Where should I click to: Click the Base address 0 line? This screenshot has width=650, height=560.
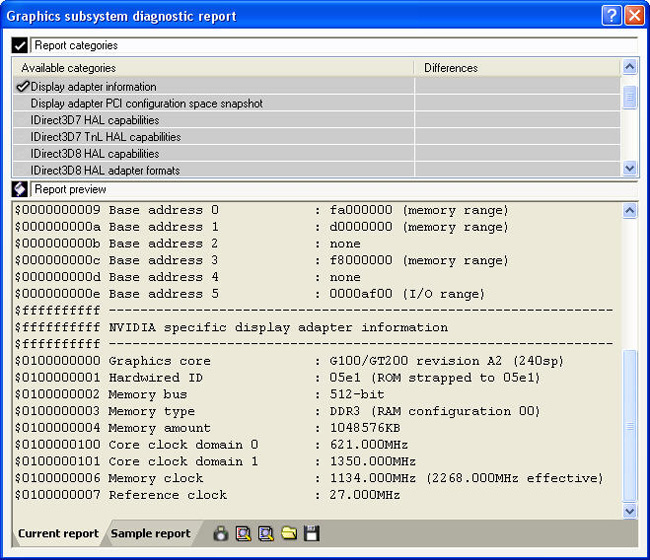[262, 210]
